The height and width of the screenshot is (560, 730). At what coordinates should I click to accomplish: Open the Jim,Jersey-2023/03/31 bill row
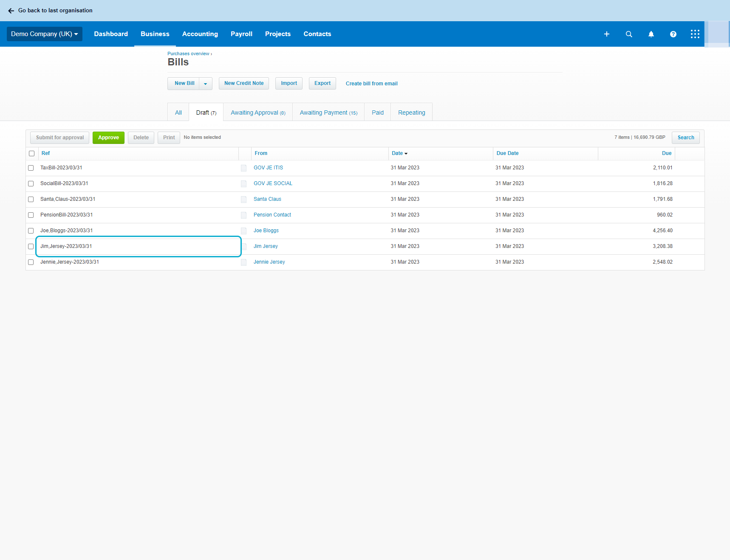pyautogui.click(x=139, y=246)
